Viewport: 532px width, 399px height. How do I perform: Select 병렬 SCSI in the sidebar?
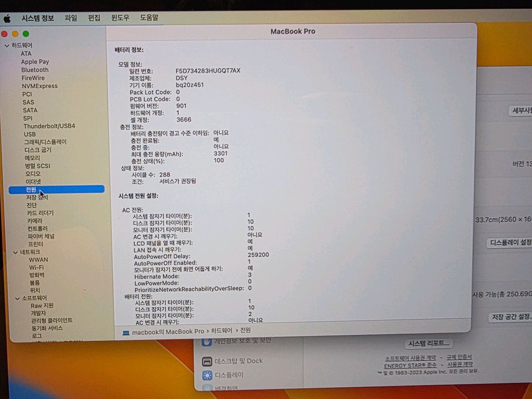pos(38,166)
